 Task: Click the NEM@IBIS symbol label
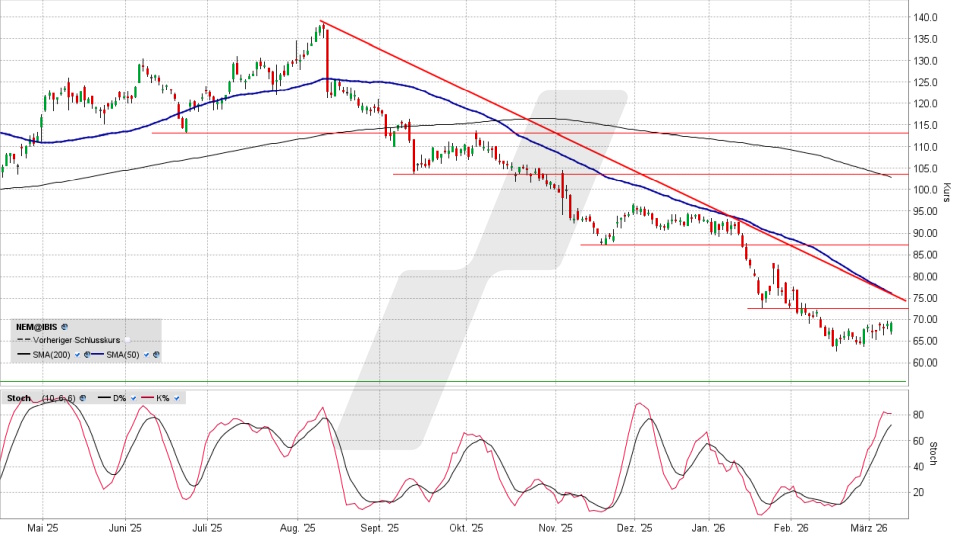pyautogui.click(x=36, y=326)
